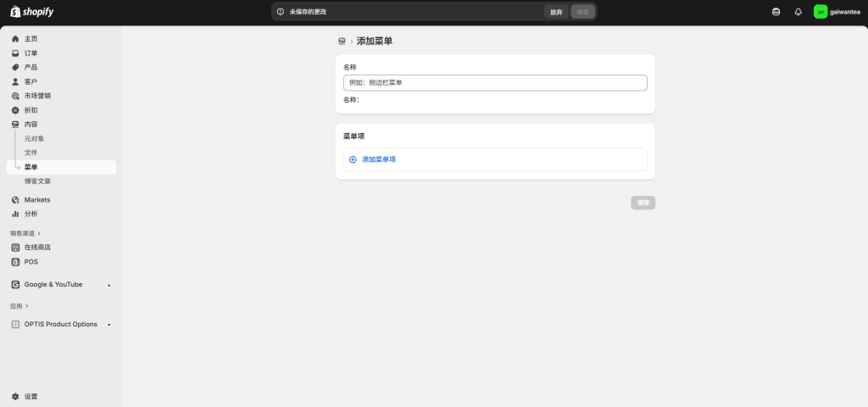
Task: Click the 菜单项 heading text
Action: click(353, 137)
